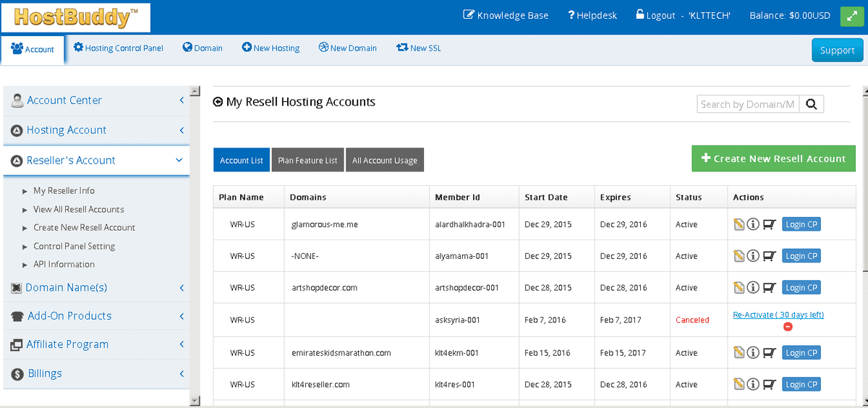Screen dimensions: 868x408
Task: Select the Account List tab
Action: (242, 160)
